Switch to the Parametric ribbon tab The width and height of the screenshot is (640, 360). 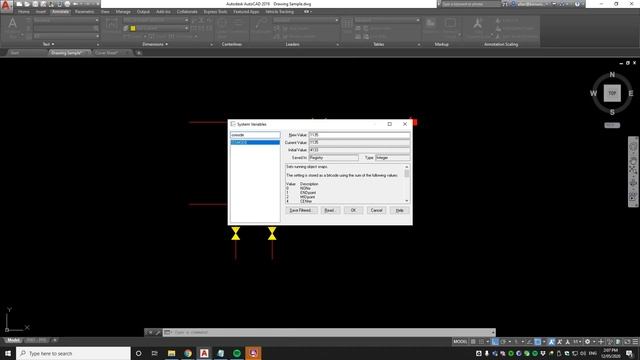pos(84,12)
